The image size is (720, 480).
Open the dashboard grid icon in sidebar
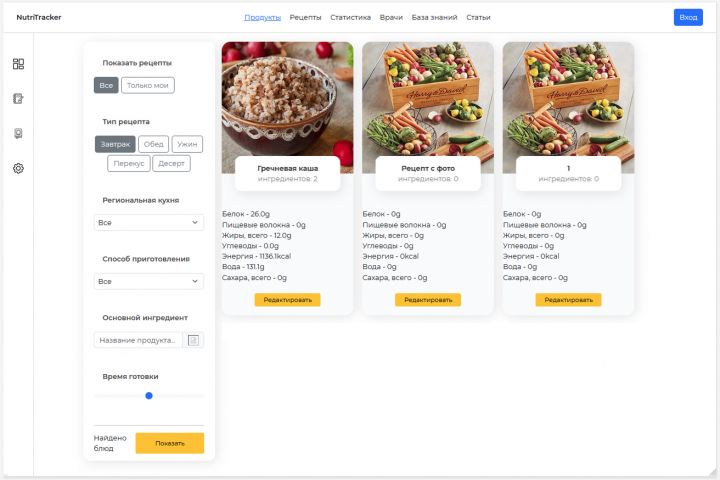(18, 64)
